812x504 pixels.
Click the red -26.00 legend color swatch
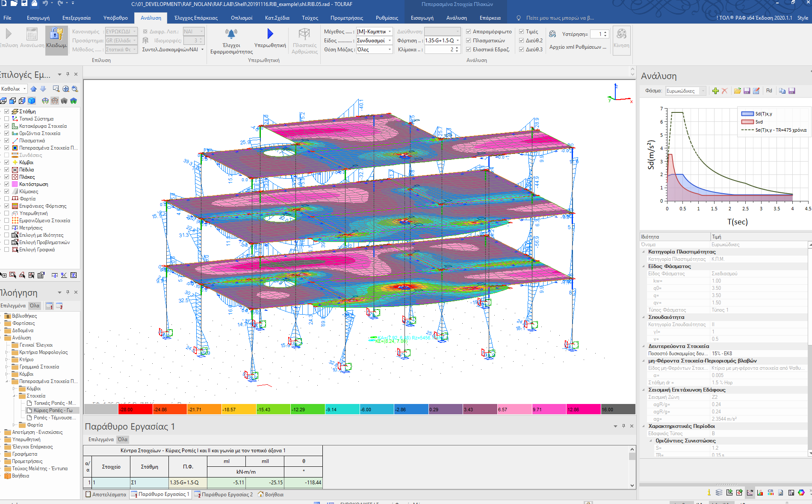(x=135, y=410)
